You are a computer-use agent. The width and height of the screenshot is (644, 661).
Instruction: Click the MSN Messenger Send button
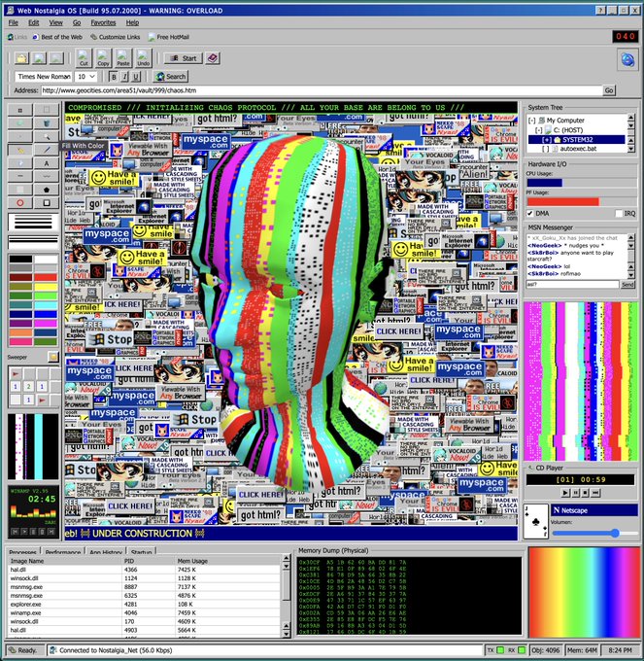click(x=627, y=285)
